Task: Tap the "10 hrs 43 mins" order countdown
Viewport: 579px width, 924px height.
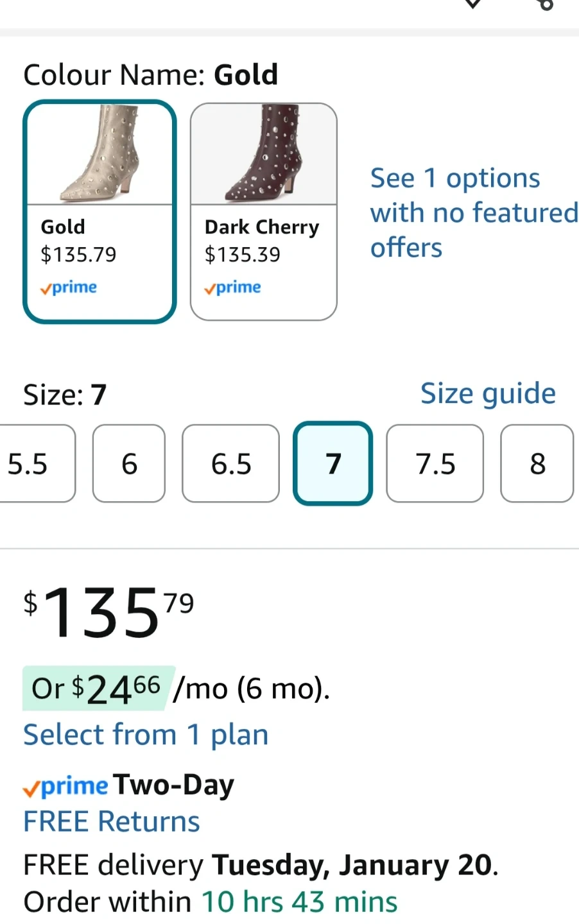Action: (300, 902)
